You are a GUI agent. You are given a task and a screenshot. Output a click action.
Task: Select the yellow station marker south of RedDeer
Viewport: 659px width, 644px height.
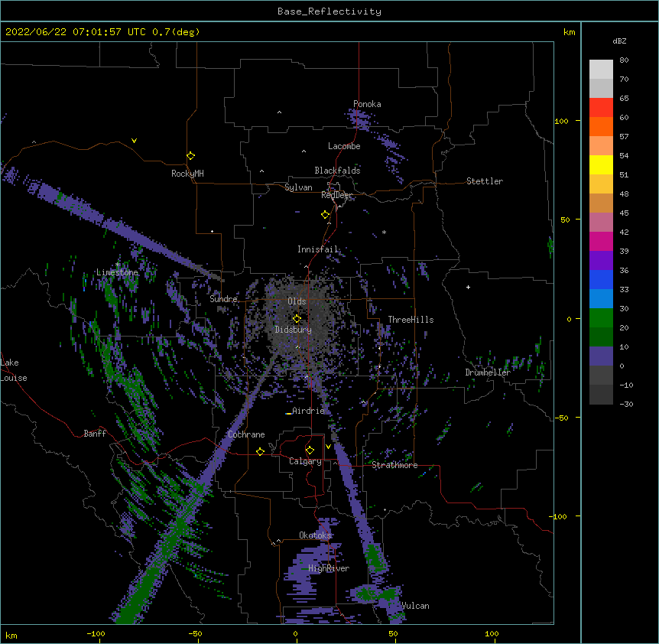point(326,215)
